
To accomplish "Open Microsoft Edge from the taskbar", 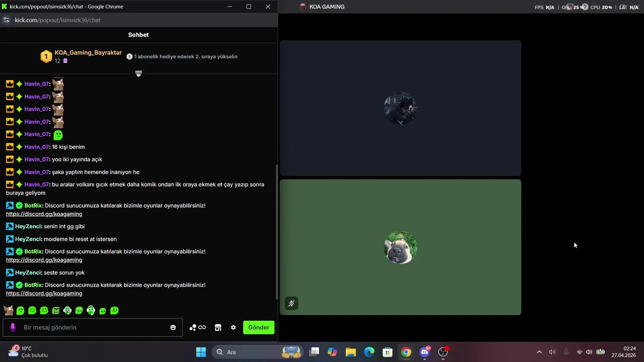I will point(369,352).
